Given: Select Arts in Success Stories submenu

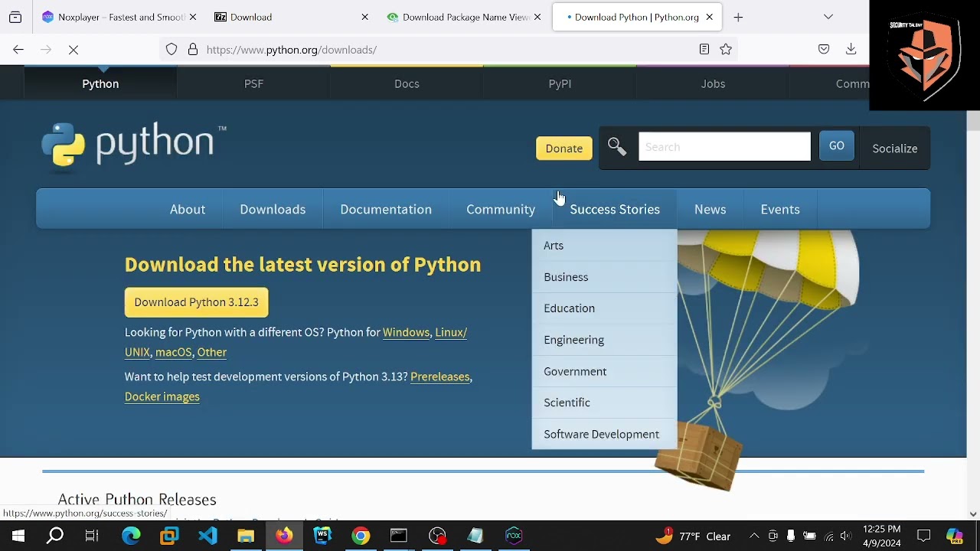Looking at the screenshot, I should [605, 246].
